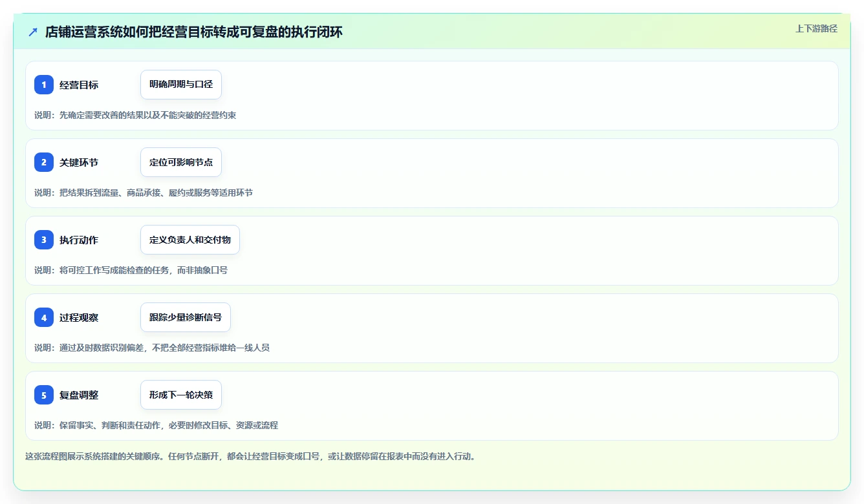Click description 把结果拆到流量、商品承接、履约或服务等适用环节
This screenshot has height=504, width=864.
click(x=156, y=193)
